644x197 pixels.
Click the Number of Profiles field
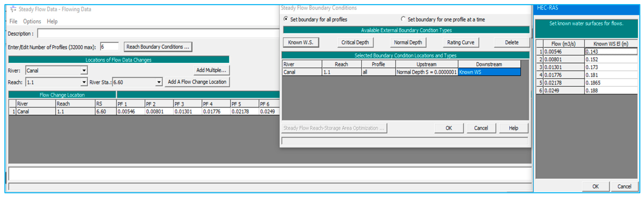(x=109, y=47)
